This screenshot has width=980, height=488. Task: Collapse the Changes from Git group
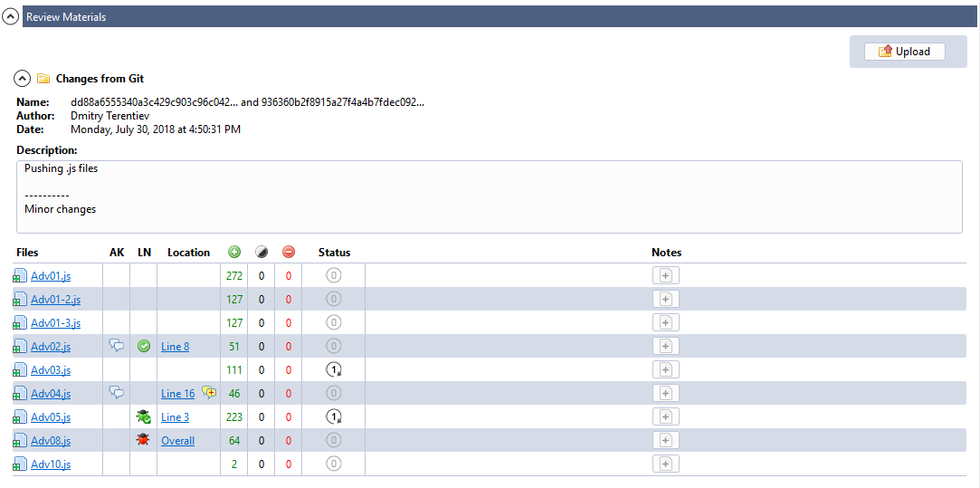(x=23, y=79)
